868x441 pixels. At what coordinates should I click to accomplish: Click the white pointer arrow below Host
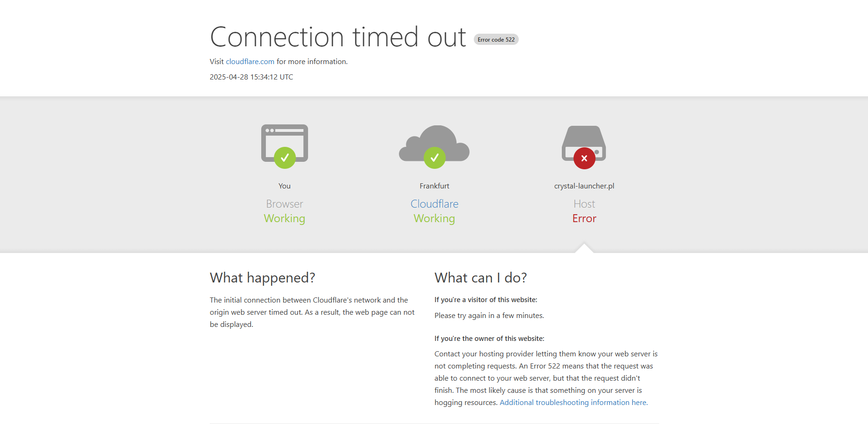(584, 248)
